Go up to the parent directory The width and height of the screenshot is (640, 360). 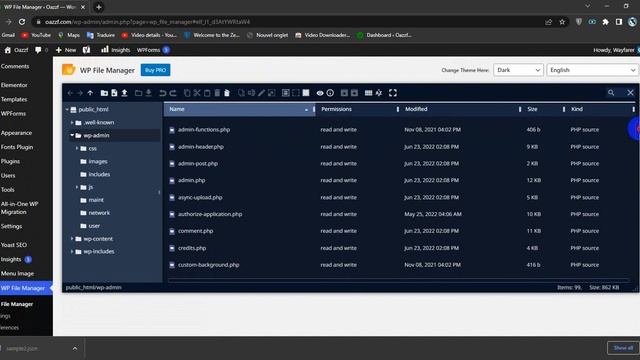[90, 93]
